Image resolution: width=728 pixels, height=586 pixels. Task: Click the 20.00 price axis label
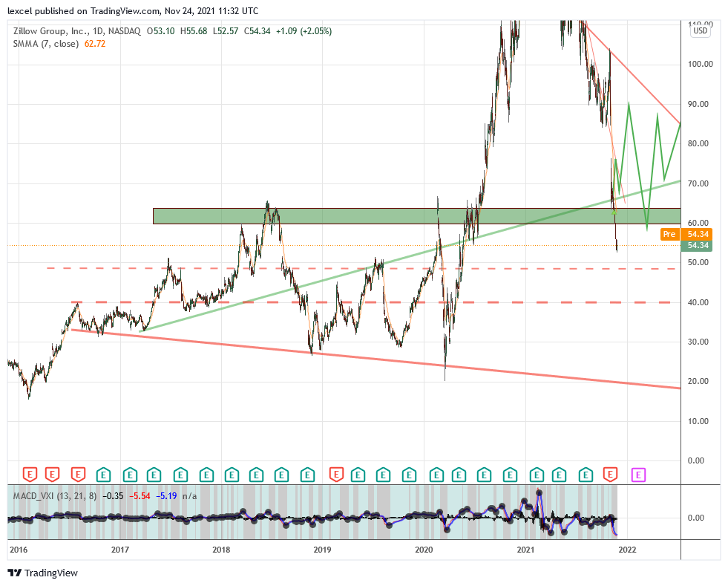[698, 381]
